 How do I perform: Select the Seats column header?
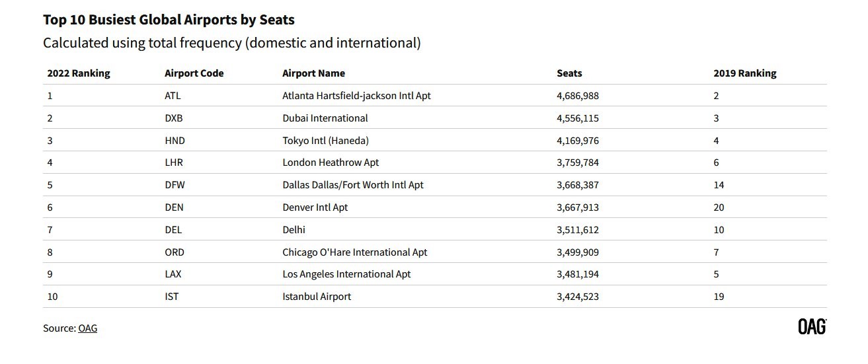tap(570, 73)
